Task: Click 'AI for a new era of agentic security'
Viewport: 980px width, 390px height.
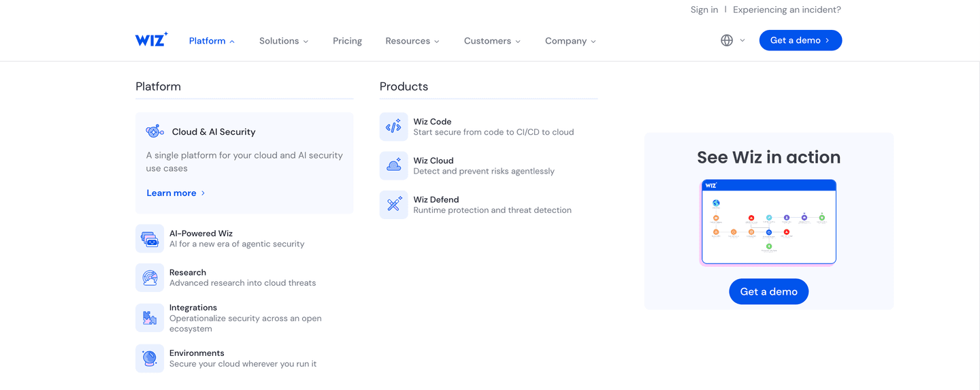Action: click(237, 244)
